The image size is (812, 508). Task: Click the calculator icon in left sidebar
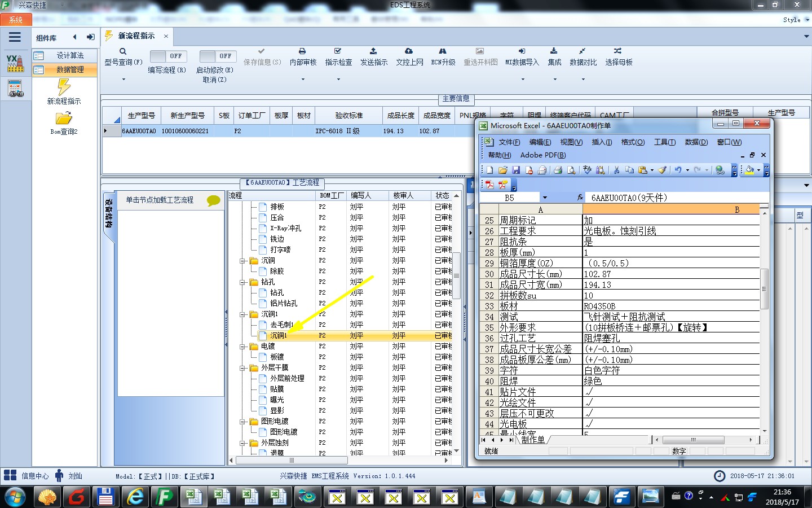15,89
